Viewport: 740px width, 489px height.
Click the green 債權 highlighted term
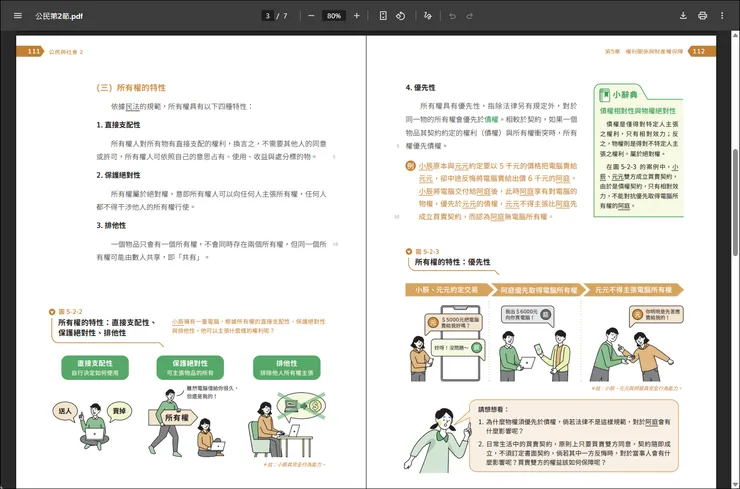coord(491,119)
